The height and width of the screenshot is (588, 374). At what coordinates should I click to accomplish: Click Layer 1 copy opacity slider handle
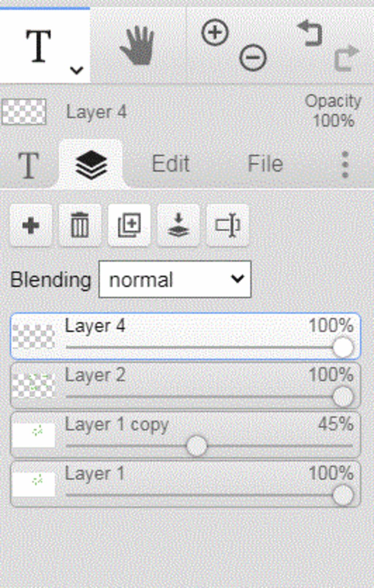tap(196, 446)
